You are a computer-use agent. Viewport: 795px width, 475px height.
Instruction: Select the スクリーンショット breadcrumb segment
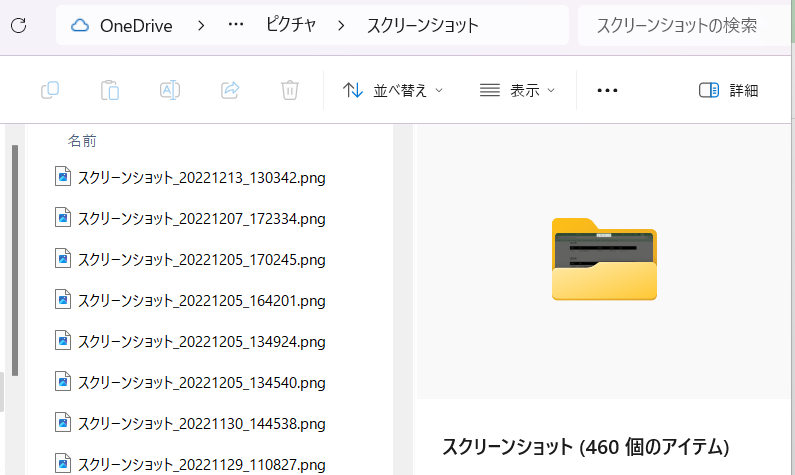[422, 25]
